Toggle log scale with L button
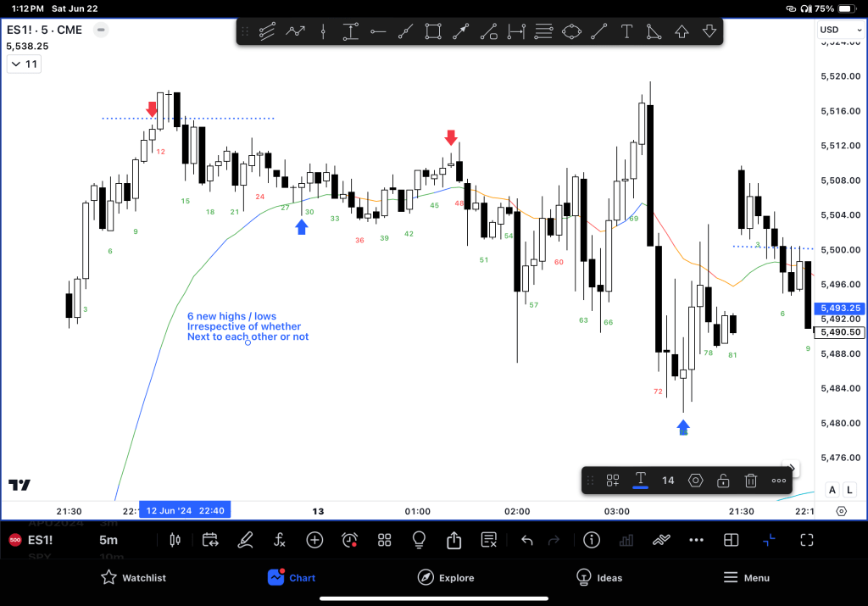 tap(849, 490)
